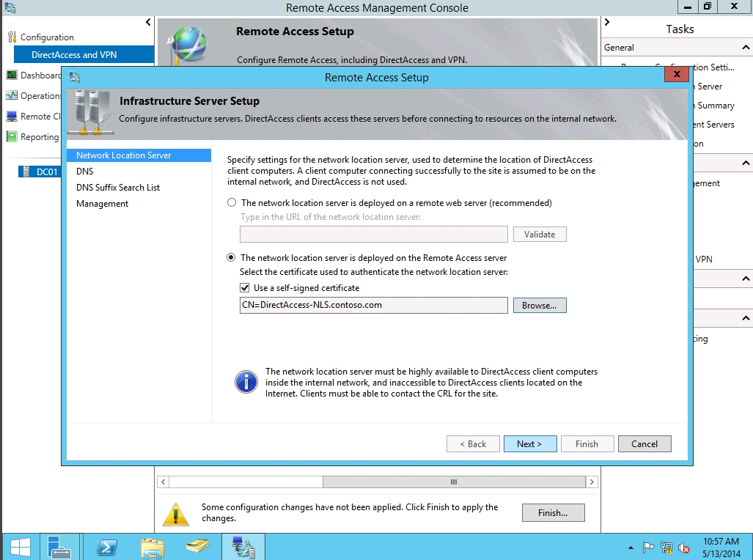Click the Next > button
The height and width of the screenshot is (560, 753).
[x=530, y=443]
